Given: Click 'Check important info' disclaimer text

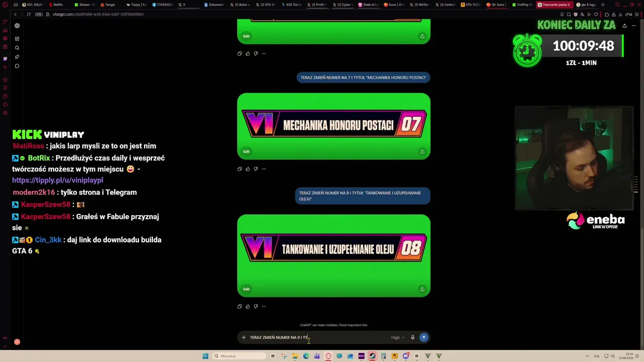Looking at the screenshot, I should click(x=353, y=325).
